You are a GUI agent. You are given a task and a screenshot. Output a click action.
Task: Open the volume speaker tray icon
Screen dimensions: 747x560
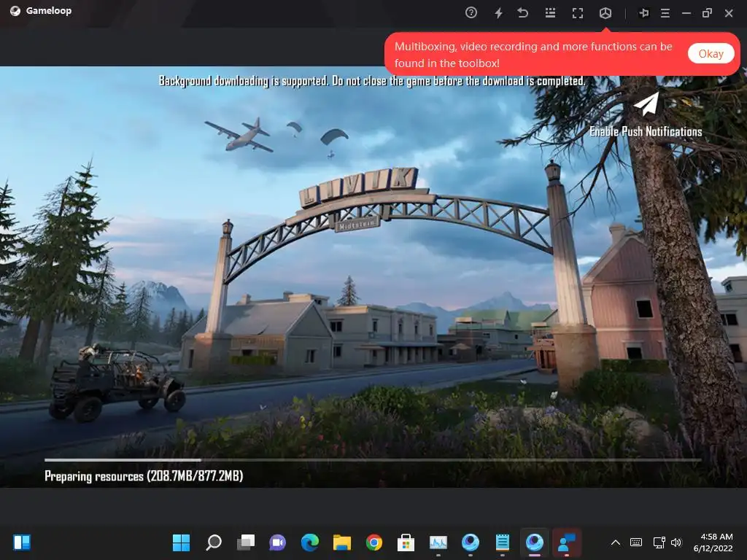676,542
